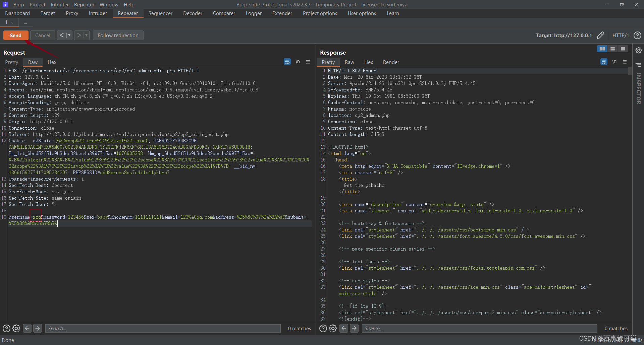Open Repeater settings gear icon
Viewport: 644px width, 345px height.
[x=639, y=50]
